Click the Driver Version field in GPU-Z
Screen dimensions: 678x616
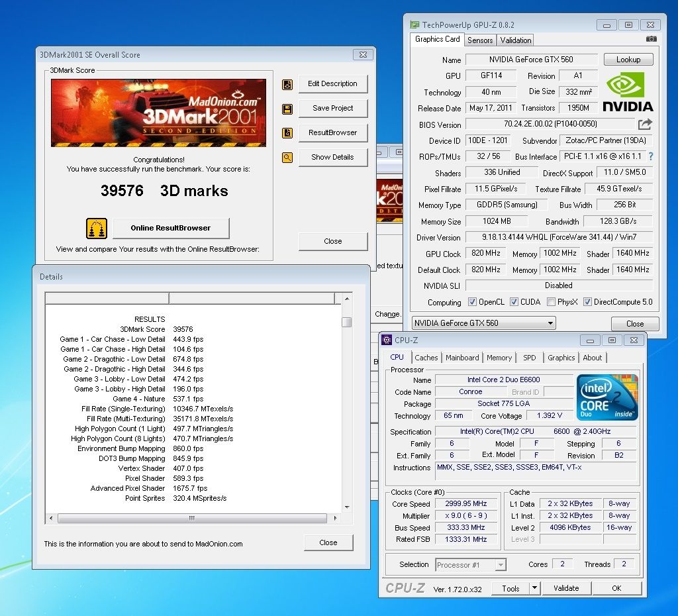(559, 237)
